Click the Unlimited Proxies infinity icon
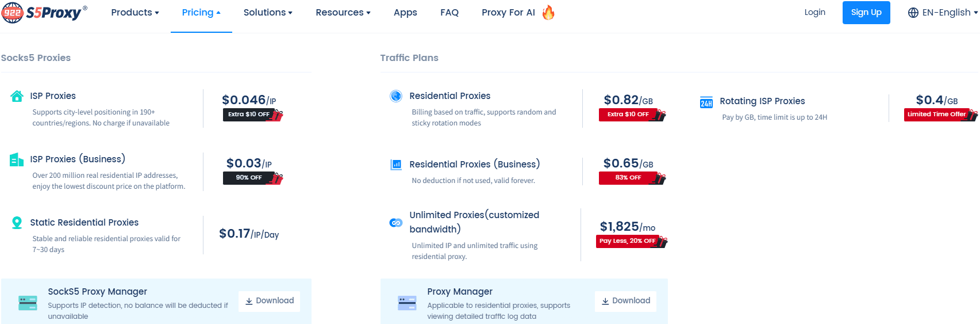 point(396,223)
